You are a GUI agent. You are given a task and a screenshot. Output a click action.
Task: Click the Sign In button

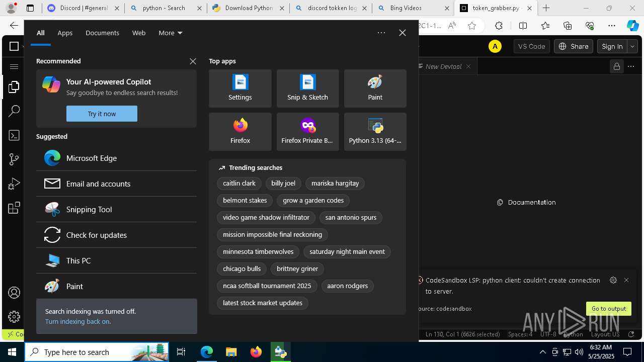[x=612, y=46]
